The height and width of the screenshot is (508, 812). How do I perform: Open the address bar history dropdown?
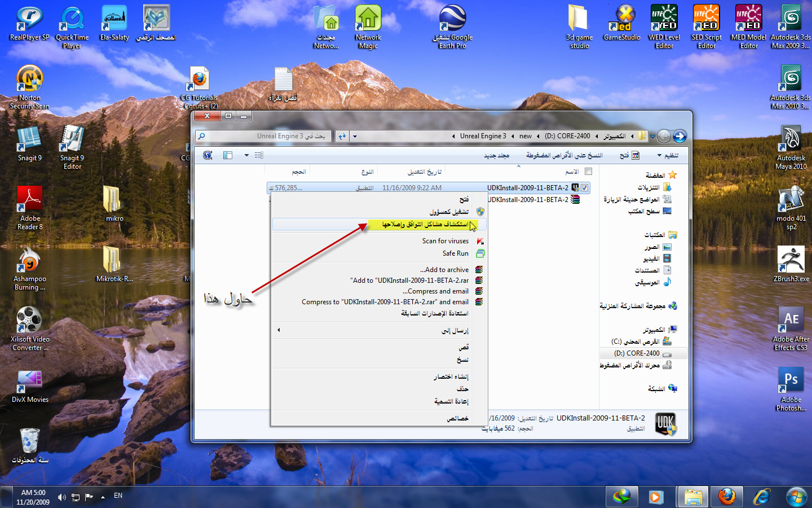click(355, 136)
